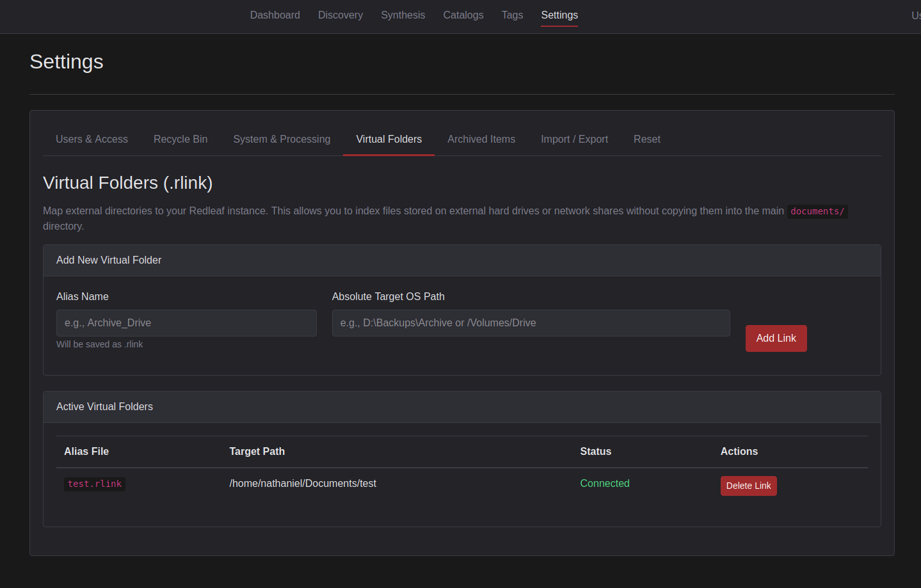Delete the test.rlink virtual folder link
The width and height of the screenshot is (921, 588).
[748, 486]
